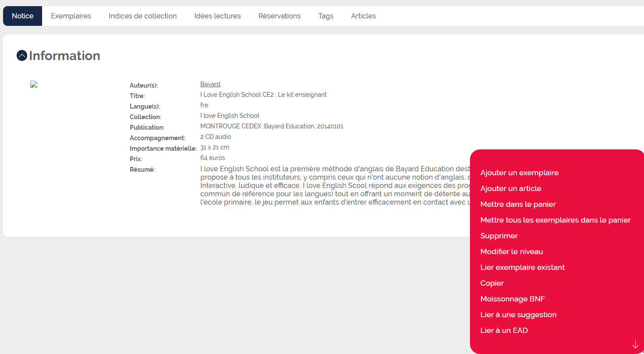Select Mettre dans le panier
This screenshot has width=644, height=354.
tap(518, 204)
